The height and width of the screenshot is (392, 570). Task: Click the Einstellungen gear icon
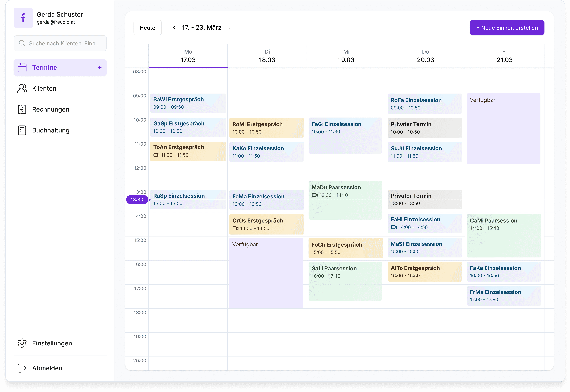[22, 343]
